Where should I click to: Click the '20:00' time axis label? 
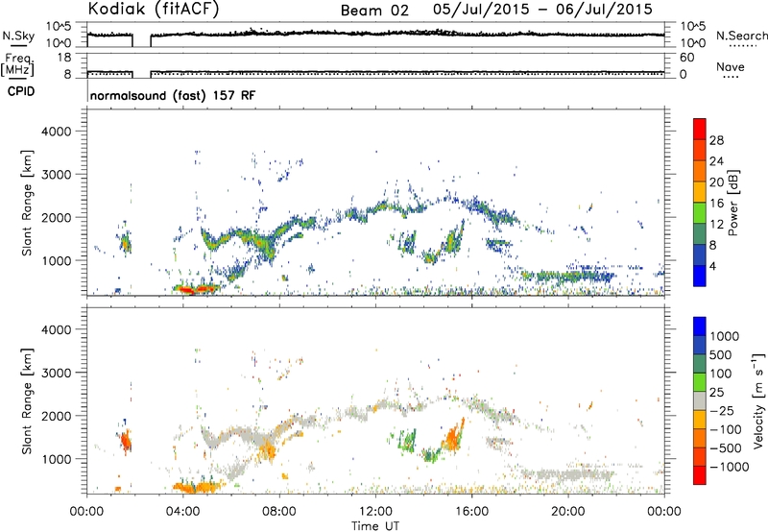pyautogui.click(x=567, y=512)
